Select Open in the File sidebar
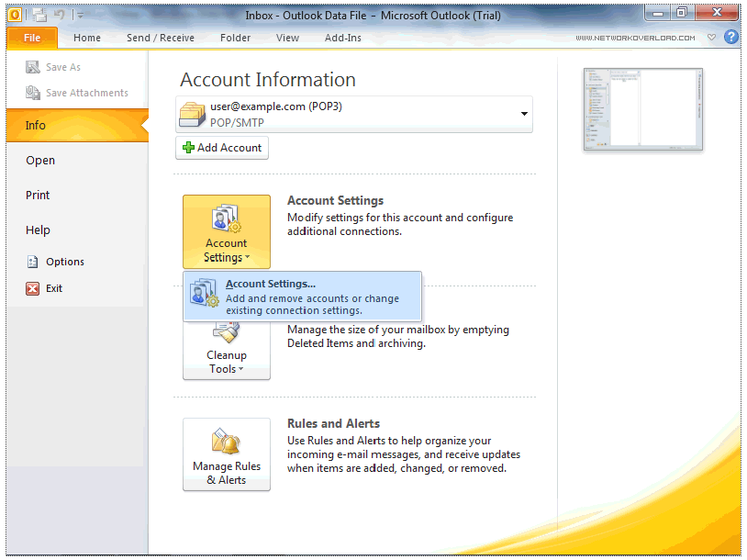 pyautogui.click(x=39, y=160)
